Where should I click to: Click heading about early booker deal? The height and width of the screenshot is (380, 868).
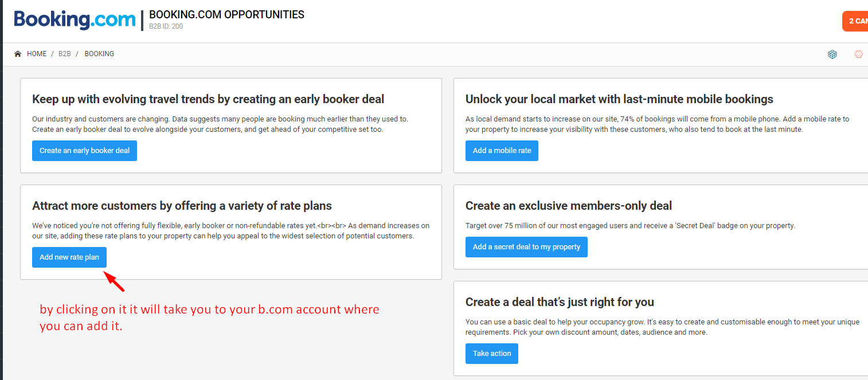(208, 99)
